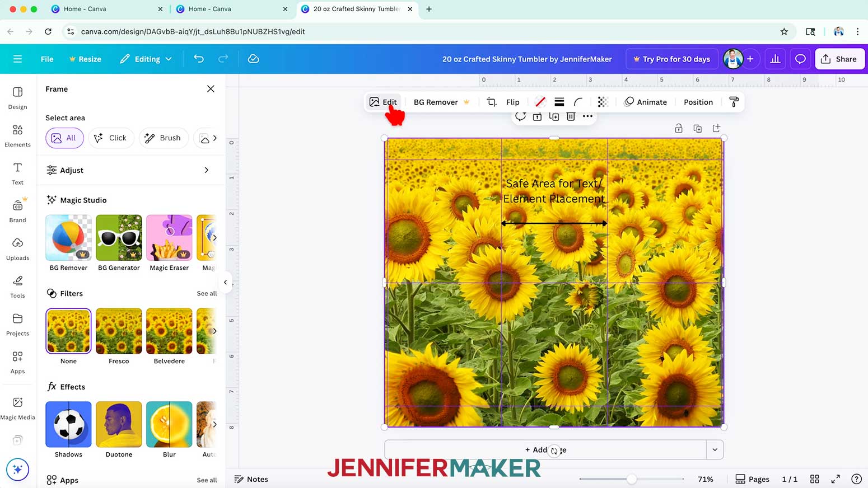Open the Magic Media sidebar panel
This screenshot has width=868, height=488.
tap(17, 409)
